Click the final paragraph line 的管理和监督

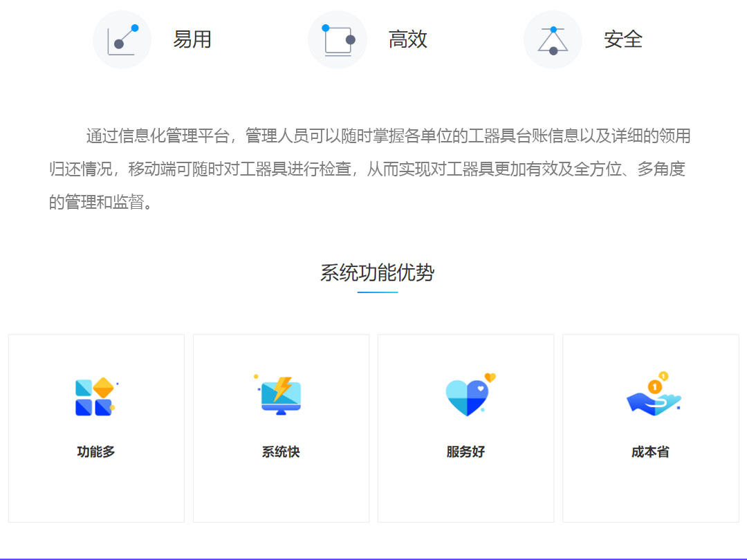100,203
